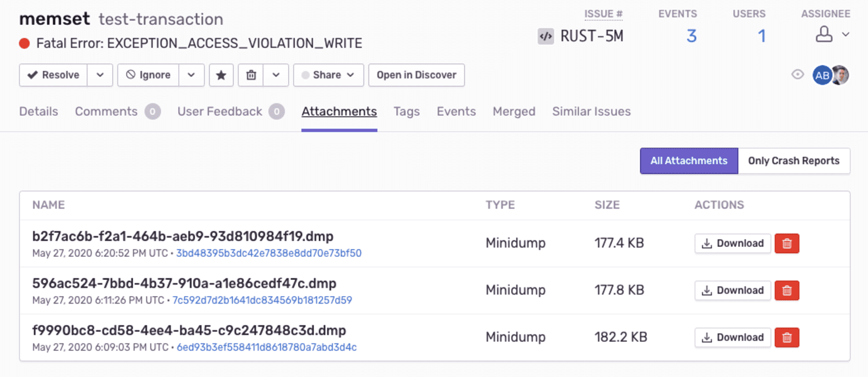868x377 pixels.
Task: Open the Ignore dropdown arrow
Action: [x=192, y=75]
